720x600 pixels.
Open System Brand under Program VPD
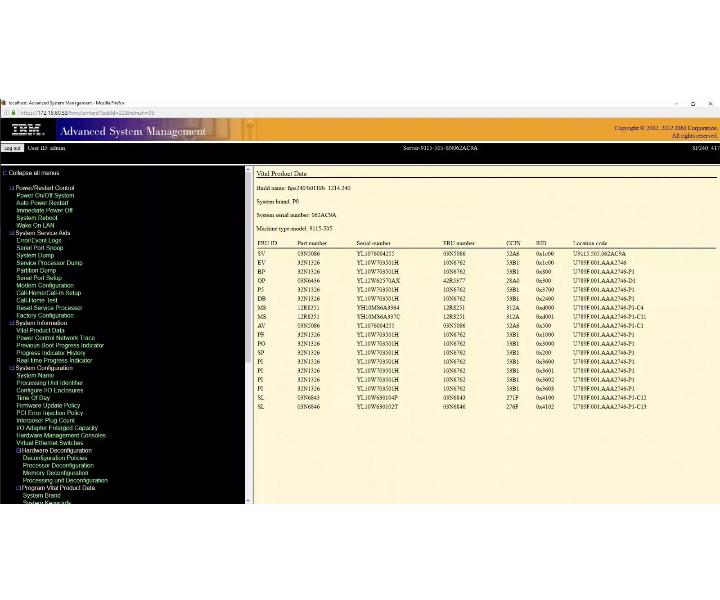(41, 496)
